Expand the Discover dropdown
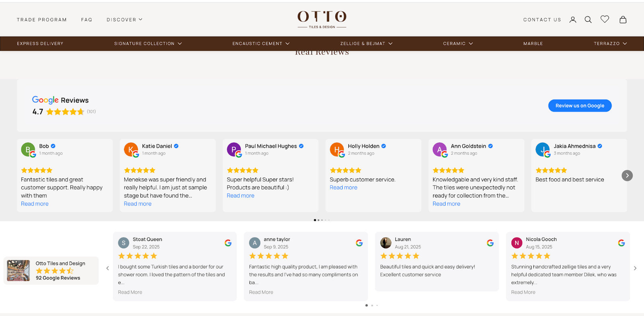644x316 pixels. click(x=124, y=19)
